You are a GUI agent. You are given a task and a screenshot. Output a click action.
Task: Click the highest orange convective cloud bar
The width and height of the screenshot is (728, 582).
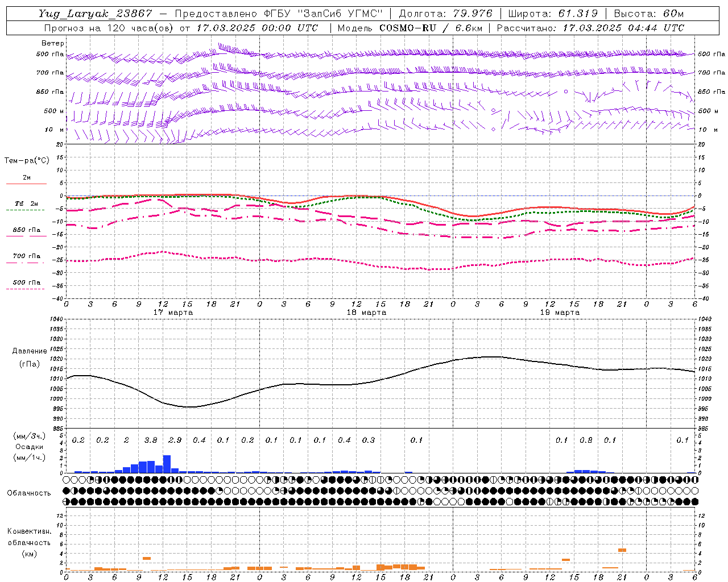coord(622,550)
